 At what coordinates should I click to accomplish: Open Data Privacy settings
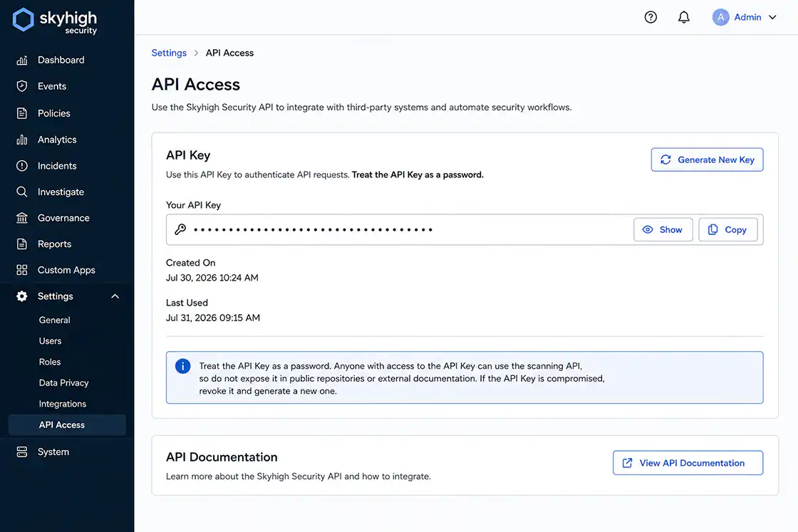63,382
